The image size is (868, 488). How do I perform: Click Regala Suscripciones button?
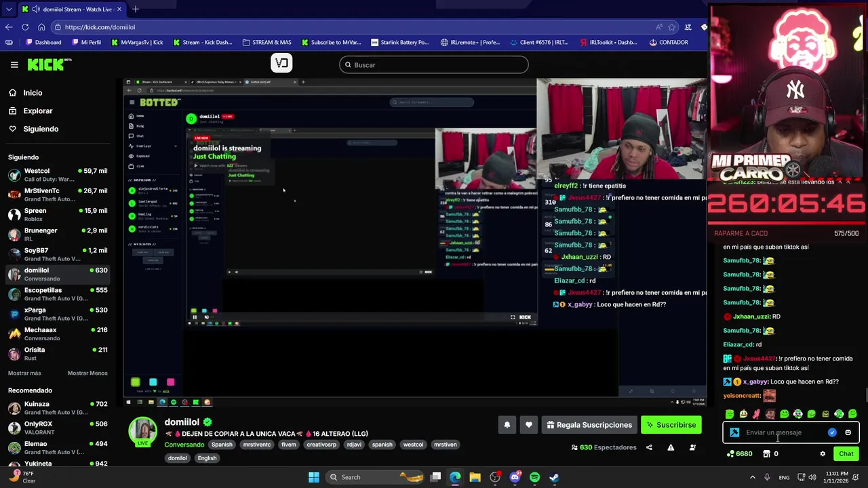pyautogui.click(x=589, y=425)
